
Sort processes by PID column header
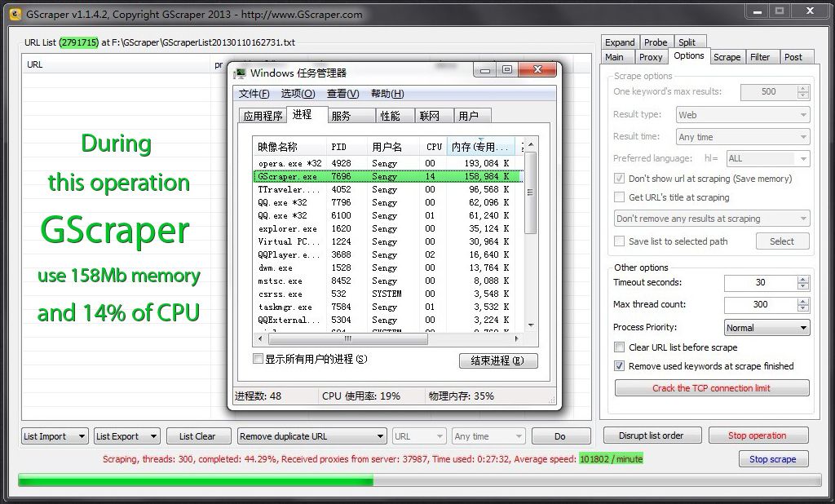click(x=346, y=147)
